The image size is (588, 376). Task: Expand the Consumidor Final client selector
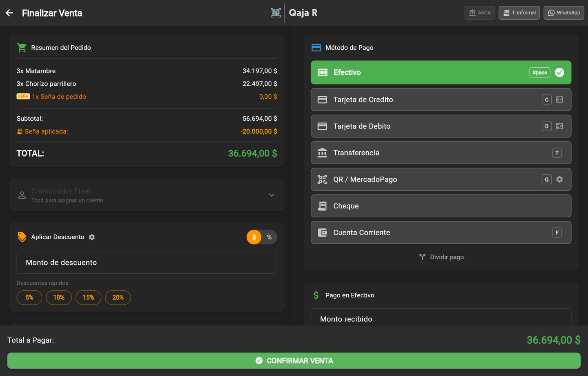pyautogui.click(x=147, y=195)
